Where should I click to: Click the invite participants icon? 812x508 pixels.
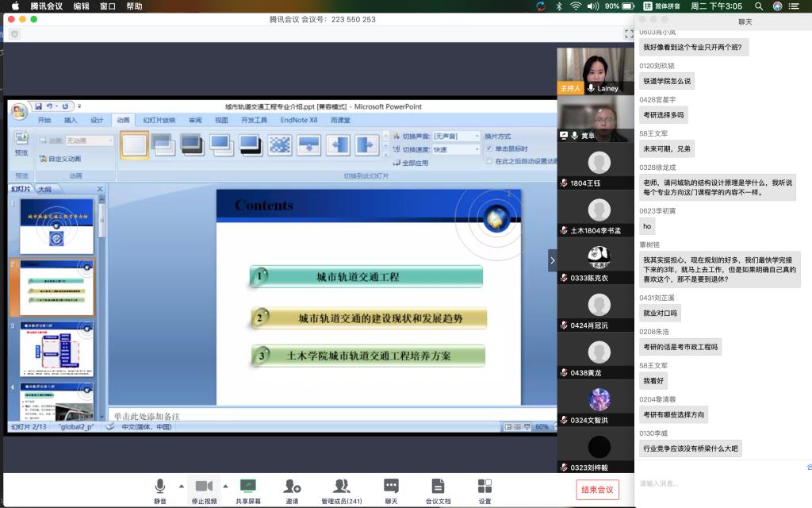[293, 487]
